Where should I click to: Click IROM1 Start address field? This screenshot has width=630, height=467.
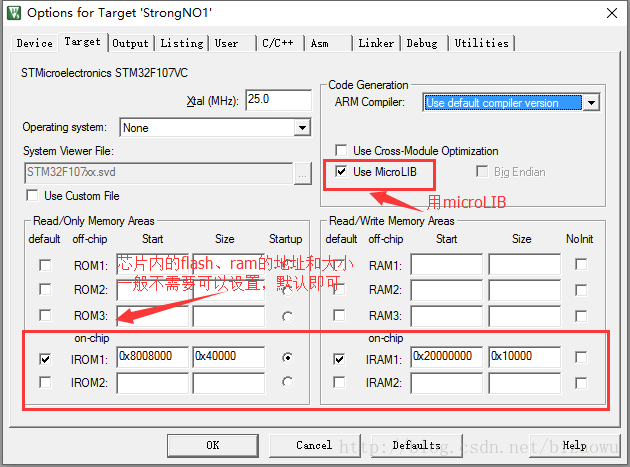[152, 357]
